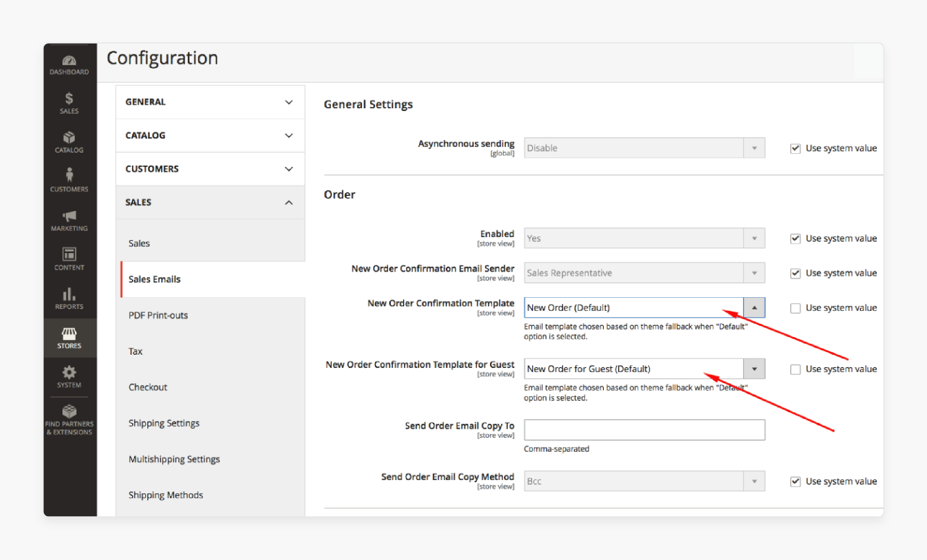Image resolution: width=927 pixels, height=560 pixels.
Task: Click the Send Order Email Copy To field
Action: click(x=644, y=430)
